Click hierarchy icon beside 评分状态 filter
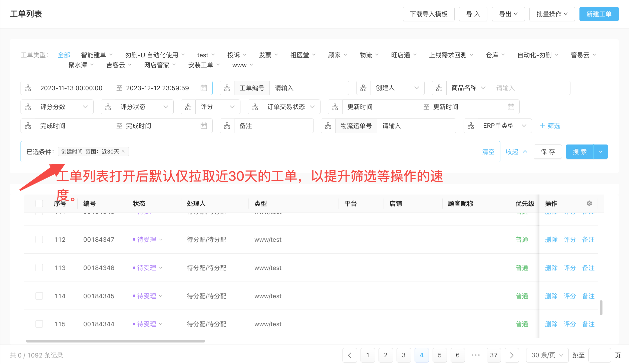The width and height of the screenshot is (629, 364). point(108,107)
